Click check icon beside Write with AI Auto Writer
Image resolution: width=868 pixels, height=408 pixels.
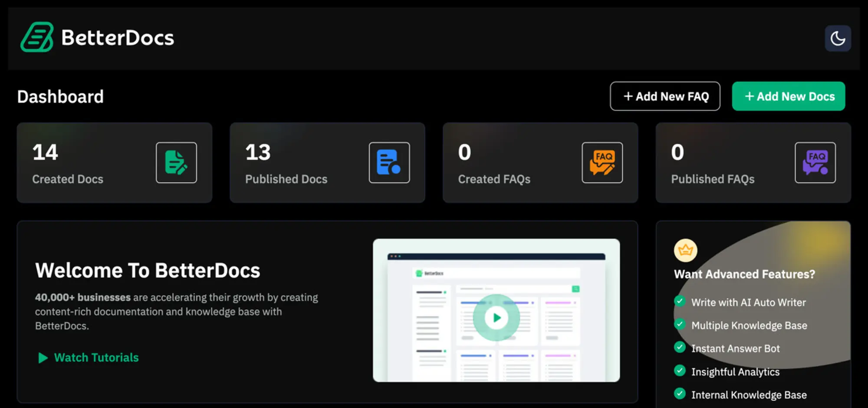coord(680,301)
